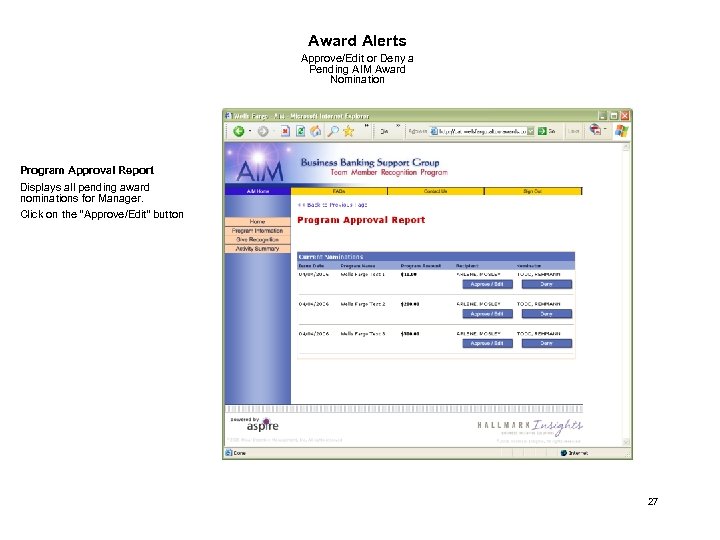Click the Back to Previous Page link
The width and height of the screenshot is (720, 540).
click(x=332, y=205)
